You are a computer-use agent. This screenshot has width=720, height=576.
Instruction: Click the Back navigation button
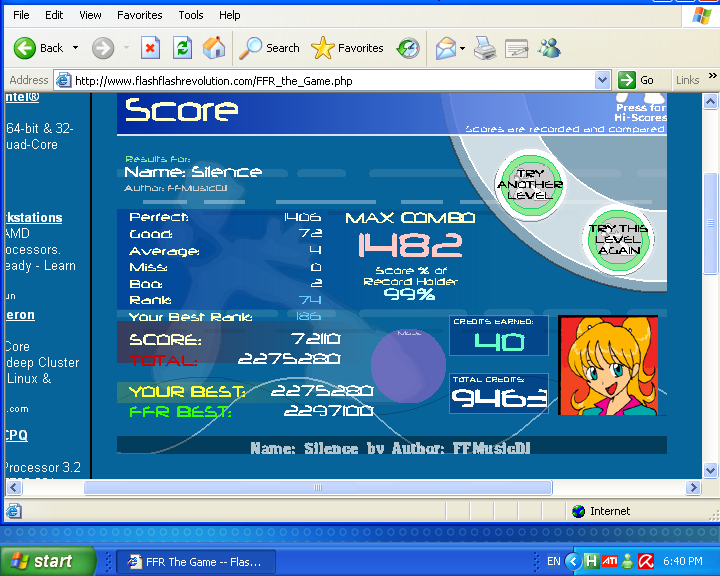(x=38, y=48)
